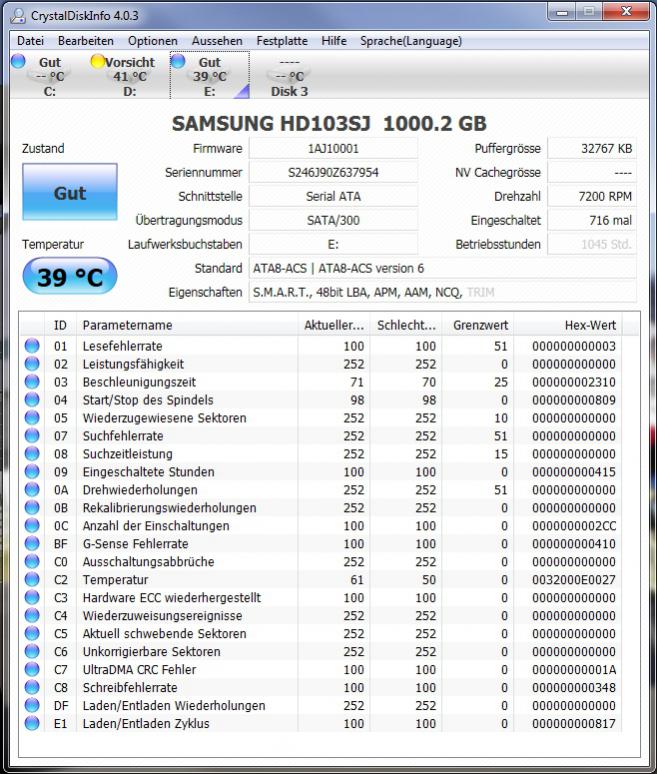Click the Schlecht... column header
The image size is (657, 774).
tap(406, 325)
